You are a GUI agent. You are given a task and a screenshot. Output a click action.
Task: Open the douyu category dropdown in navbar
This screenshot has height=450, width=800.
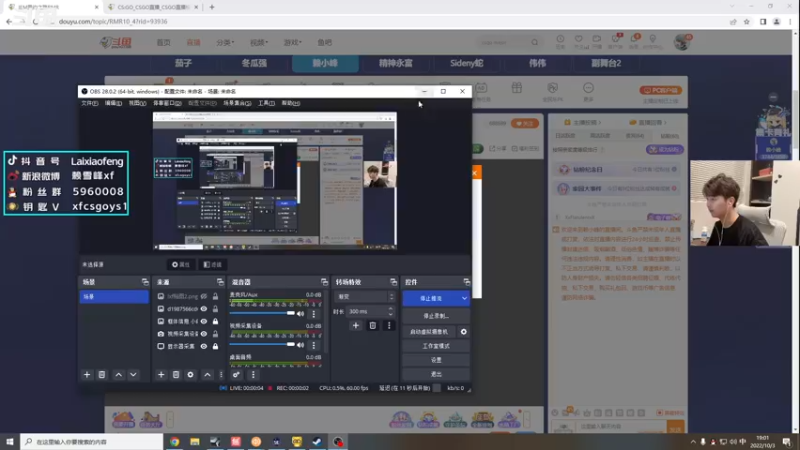pos(225,42)
